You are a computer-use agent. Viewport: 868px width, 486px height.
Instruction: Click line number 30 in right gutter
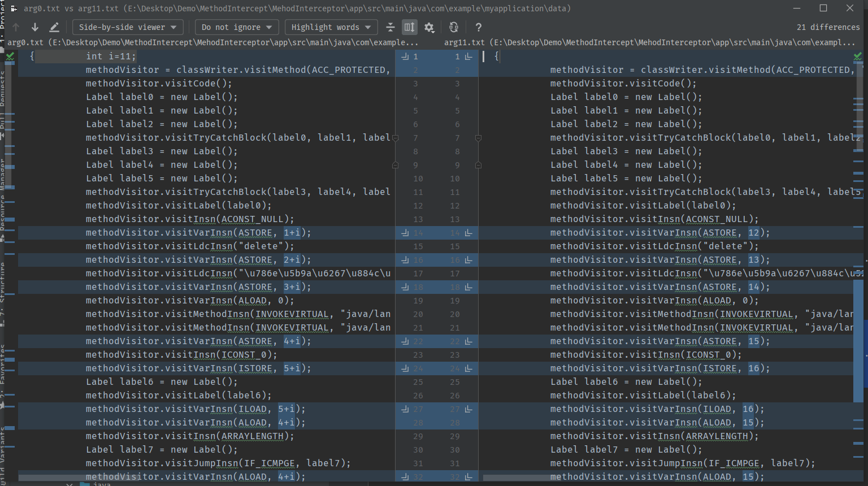[455, 450]
